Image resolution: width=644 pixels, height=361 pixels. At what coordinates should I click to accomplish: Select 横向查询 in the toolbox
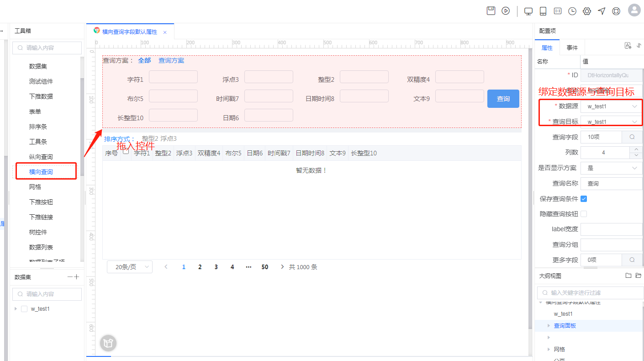click(x=41, y=172)
